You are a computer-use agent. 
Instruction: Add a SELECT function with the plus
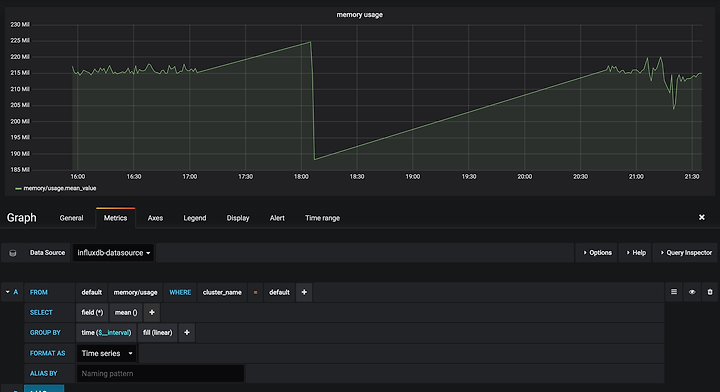click(x=152, y=312)
